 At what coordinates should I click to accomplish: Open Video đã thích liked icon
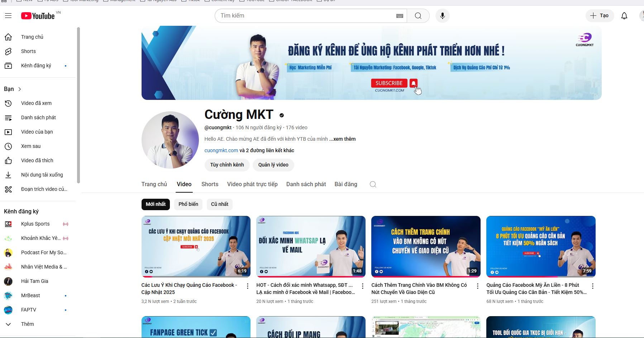[x=8, y=160]
